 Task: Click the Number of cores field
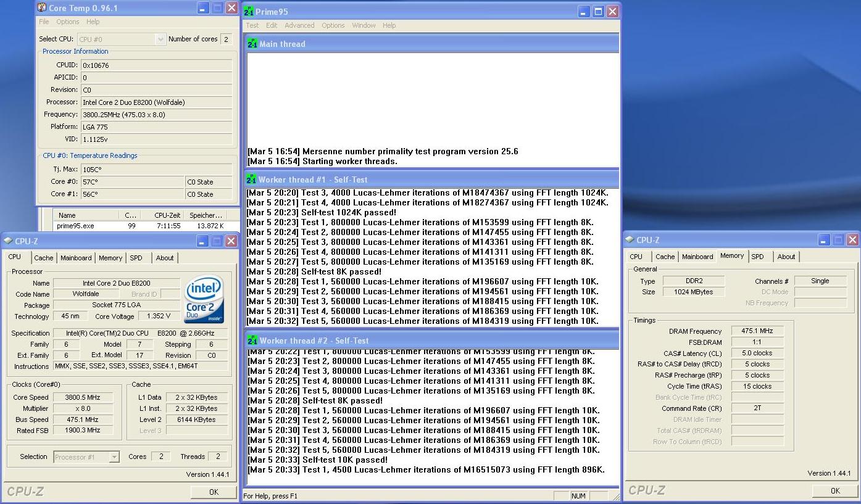[227, 39]
